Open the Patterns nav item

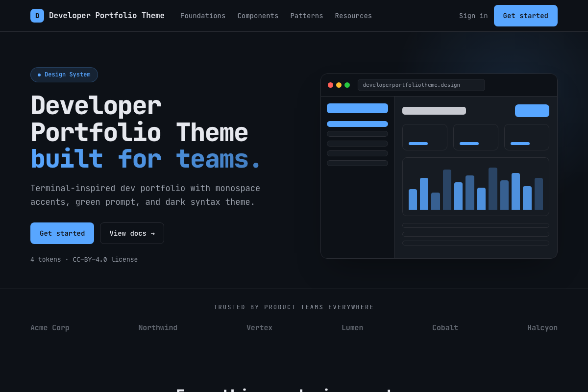(x=307, y=16)
